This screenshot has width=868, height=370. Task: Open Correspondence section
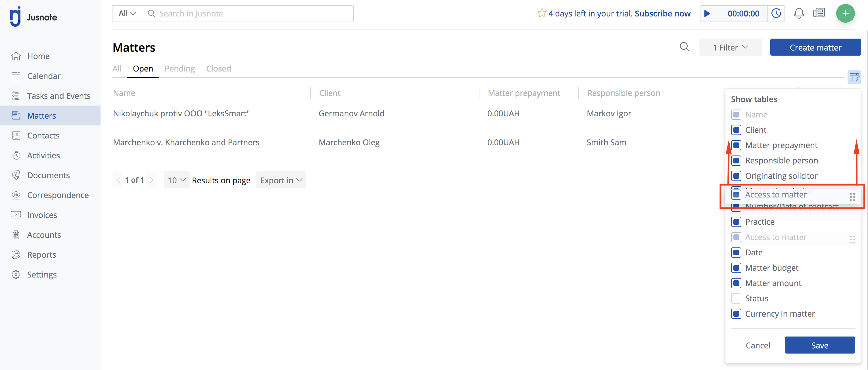(58, 195)
